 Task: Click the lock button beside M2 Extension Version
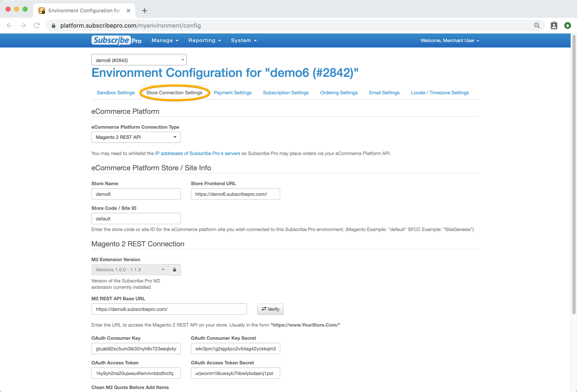click(174, 270)
